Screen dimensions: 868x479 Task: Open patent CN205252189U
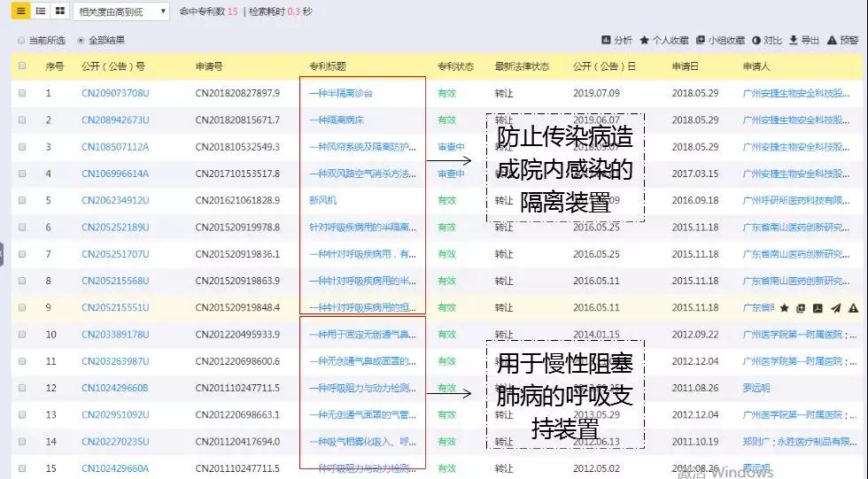click(x=115, y=227)
